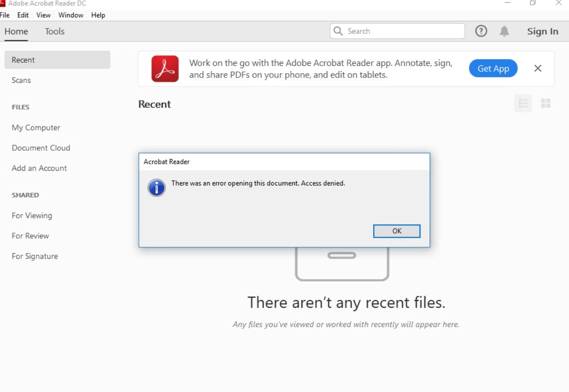Screen dimensions: 569x392
Task: Click Add an Account
Action: pos(39,168)
